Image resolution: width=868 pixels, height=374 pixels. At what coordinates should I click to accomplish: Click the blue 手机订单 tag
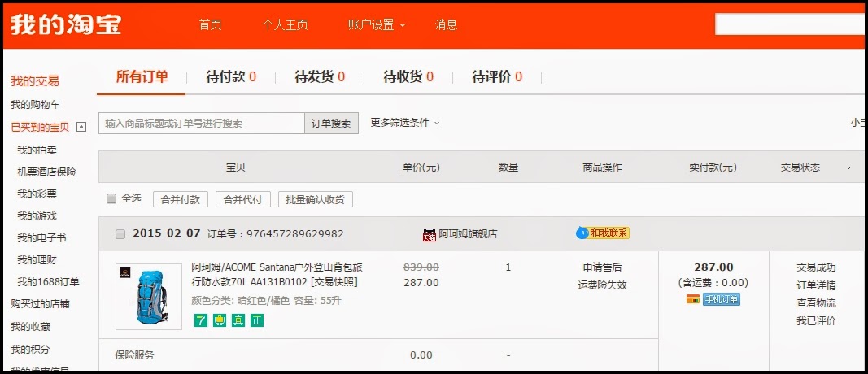coord(722,299)
